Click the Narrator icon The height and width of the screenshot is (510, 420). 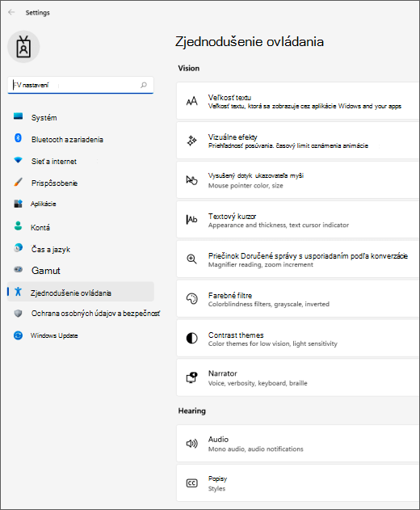coord(191,377)
